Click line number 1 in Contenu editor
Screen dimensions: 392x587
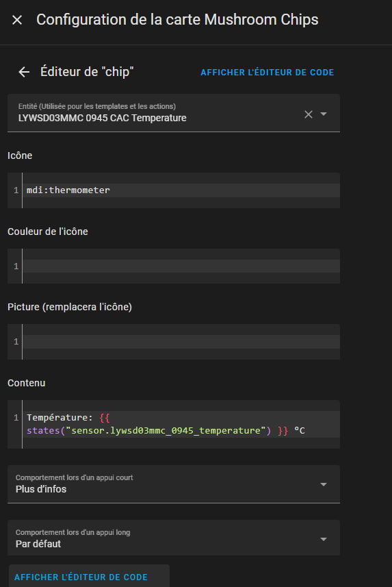(x=16, y=417)
